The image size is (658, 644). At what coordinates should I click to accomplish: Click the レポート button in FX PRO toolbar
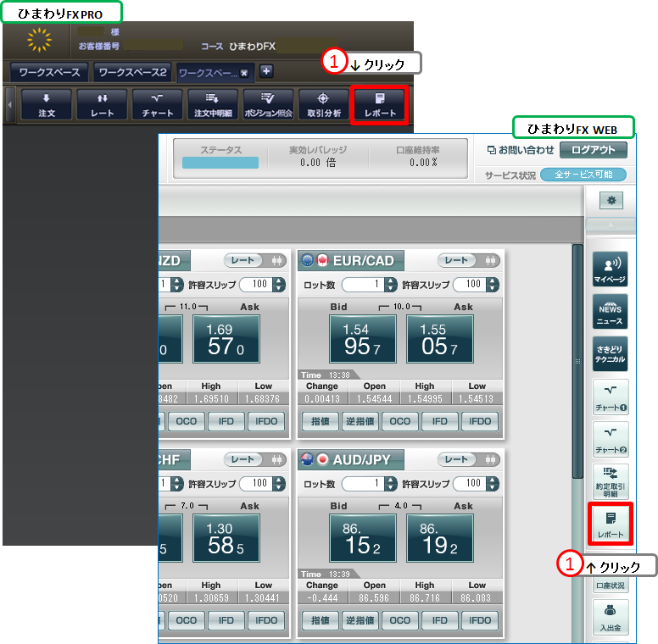(x=379, y=105)
